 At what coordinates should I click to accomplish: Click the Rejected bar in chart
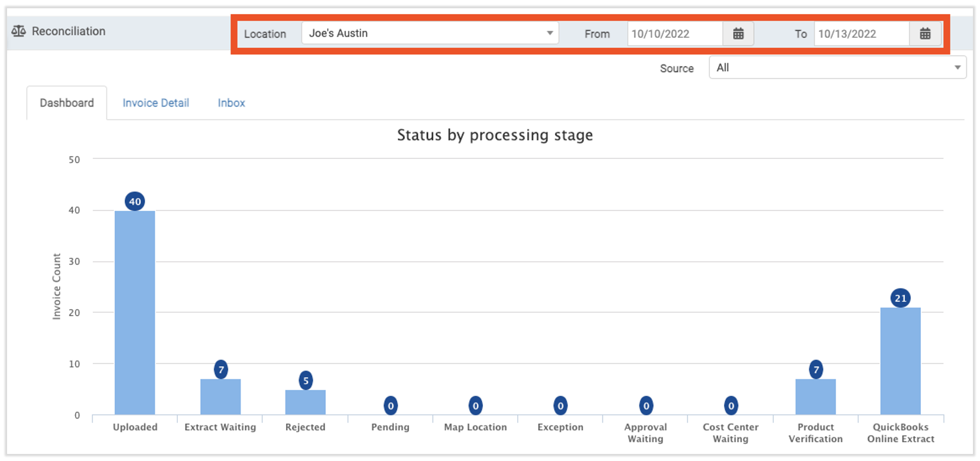coord(306,402)
